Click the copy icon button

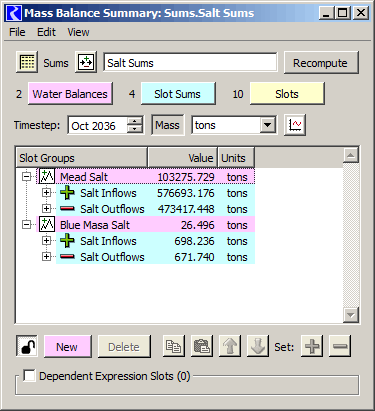click(x=174, y=346)
